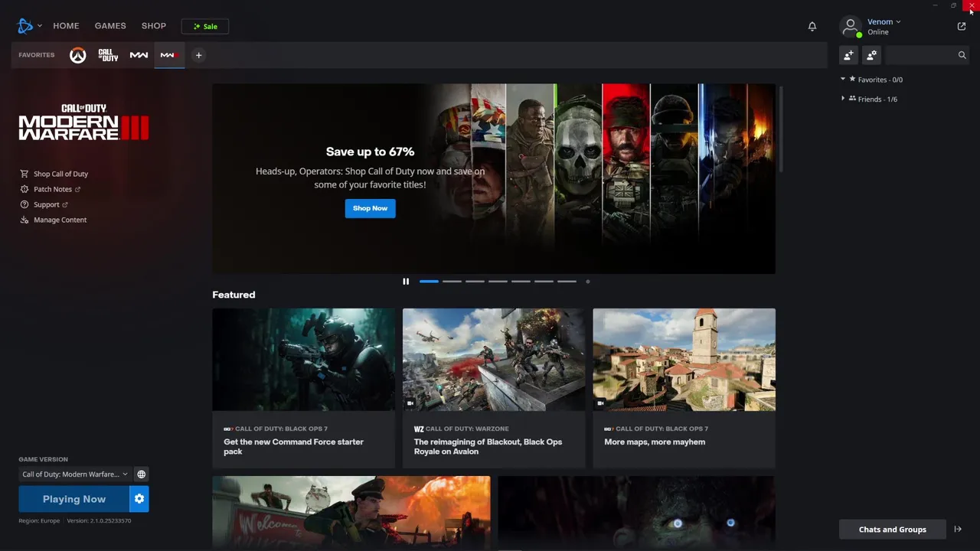
Task: Go to the GAMES tab
Action: click(110, 26)
